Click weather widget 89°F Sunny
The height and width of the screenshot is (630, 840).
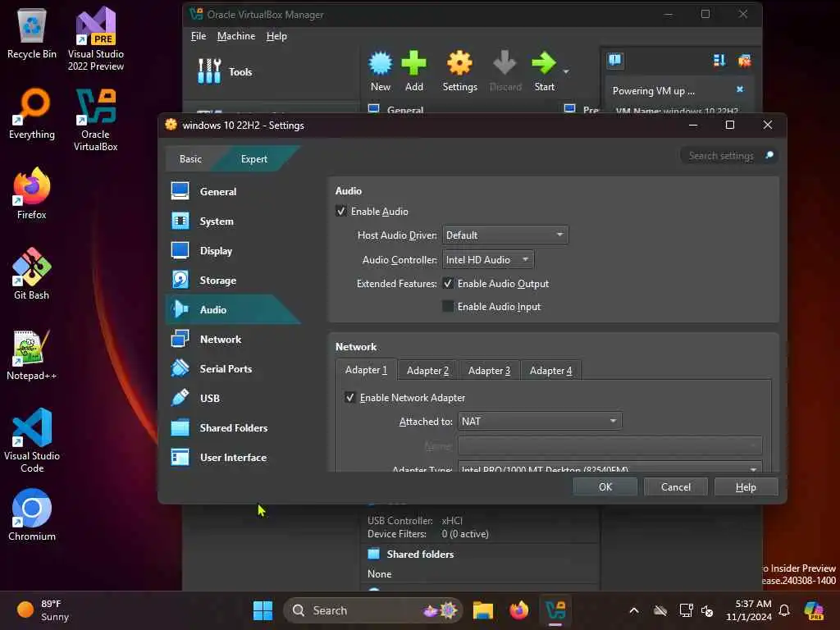click(x=43, y=610)
